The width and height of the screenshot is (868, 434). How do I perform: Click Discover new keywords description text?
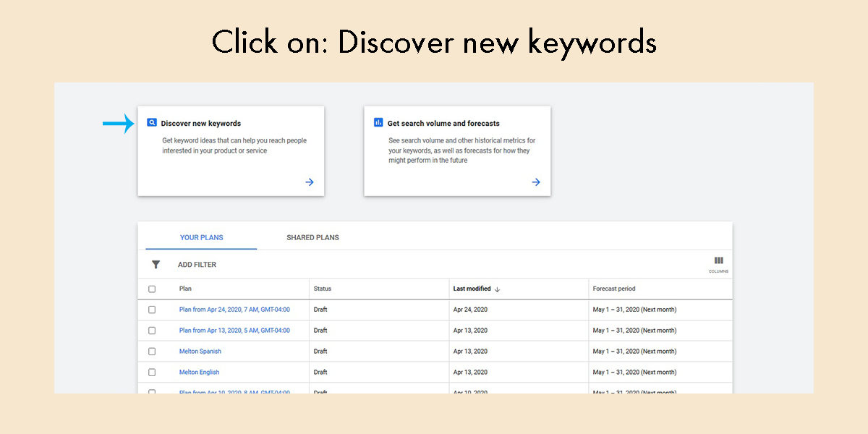coord(234,145)
